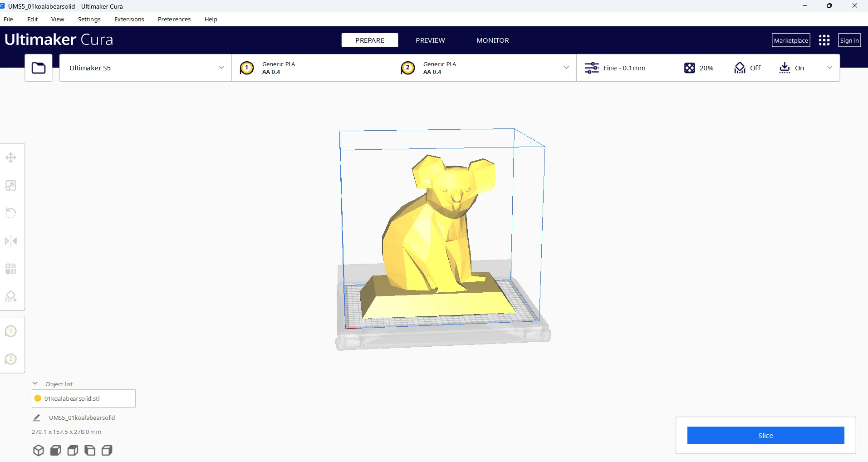
Task: Open the Edit menu
Action: click(x=32, y=19)
